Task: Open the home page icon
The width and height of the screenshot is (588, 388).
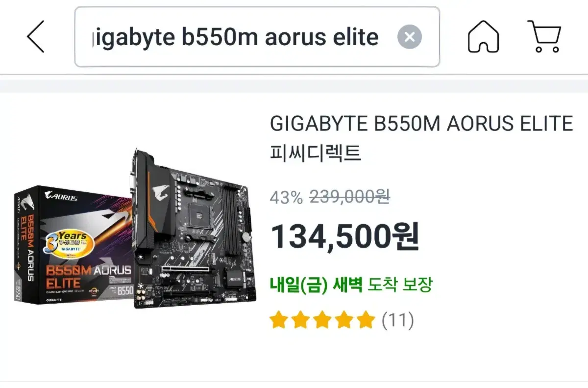Action: tap(483, 37)
